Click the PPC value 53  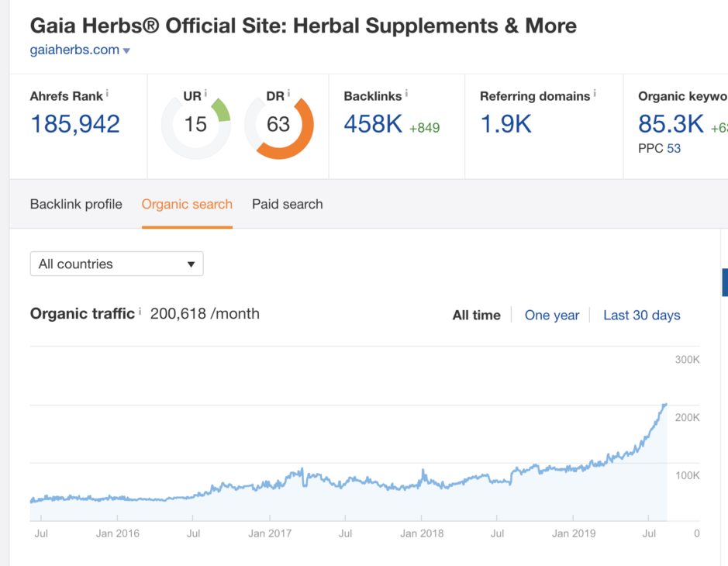pyautogui.click(x=674, y=149)
